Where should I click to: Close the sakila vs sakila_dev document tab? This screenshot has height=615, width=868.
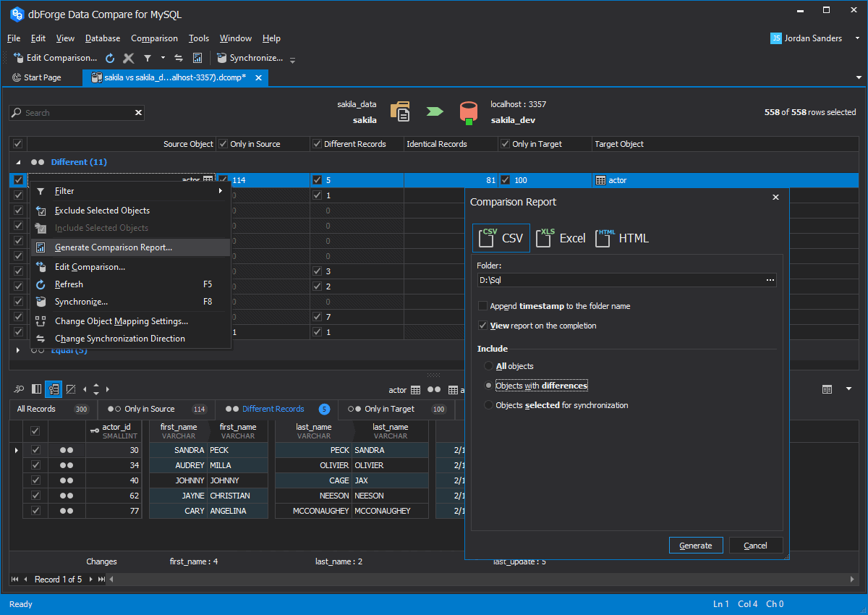259,77
